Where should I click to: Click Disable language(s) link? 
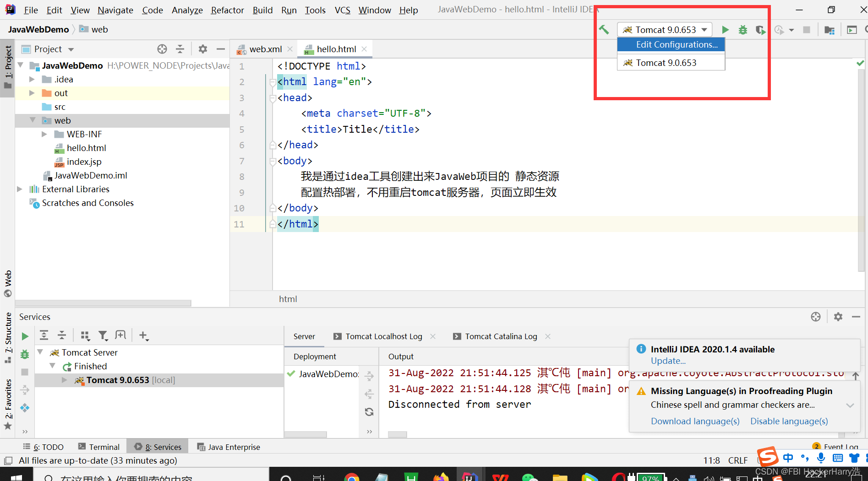click(789, 421)
